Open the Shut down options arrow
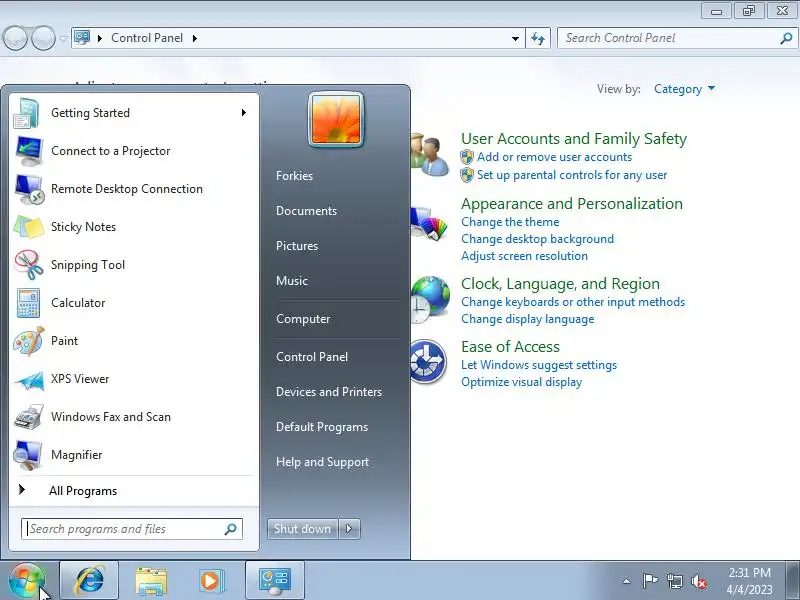Screen dimensions: 800x600 (349, 529)
